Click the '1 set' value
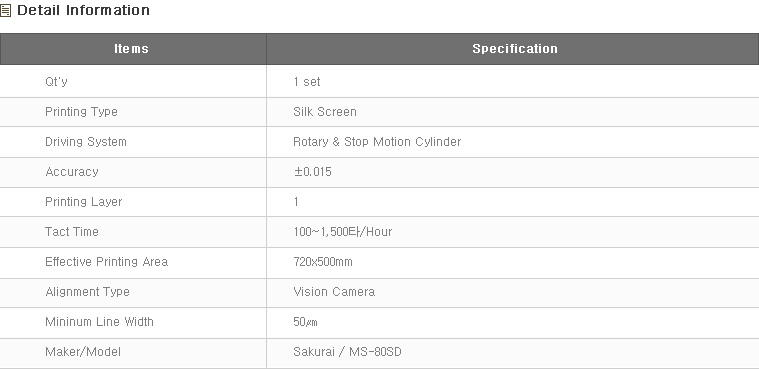 coord(306,82)
